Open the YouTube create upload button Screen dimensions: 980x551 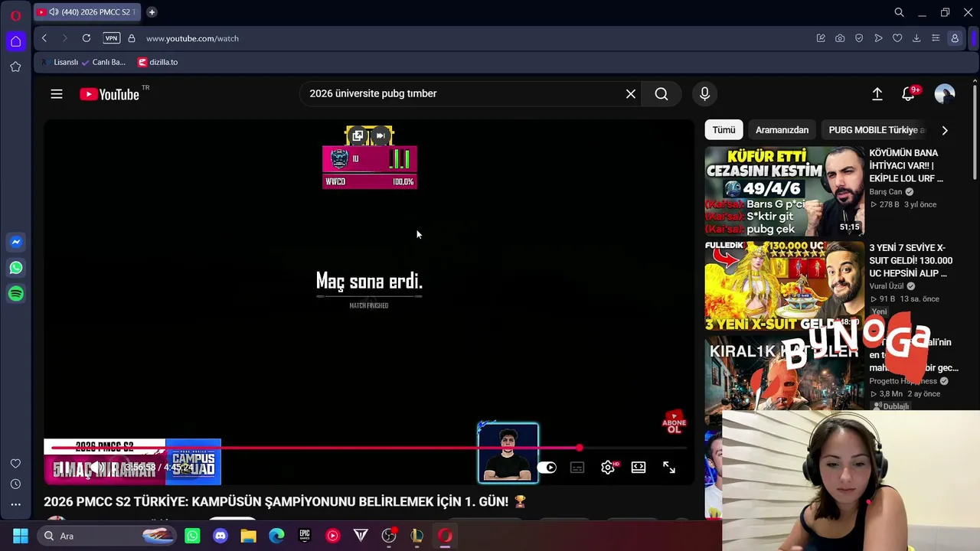[877, 93]
